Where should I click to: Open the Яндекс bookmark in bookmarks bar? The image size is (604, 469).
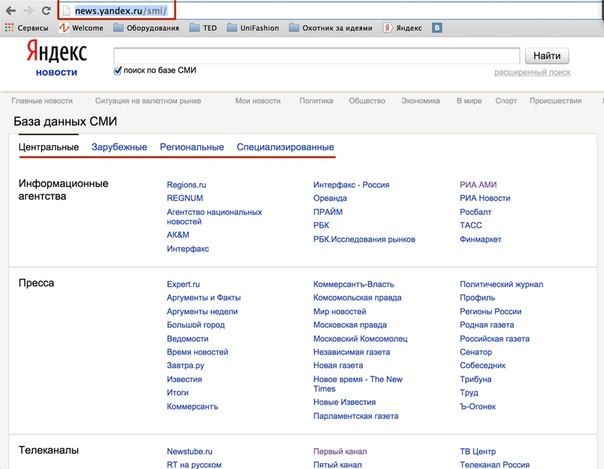tap(402, 29)
